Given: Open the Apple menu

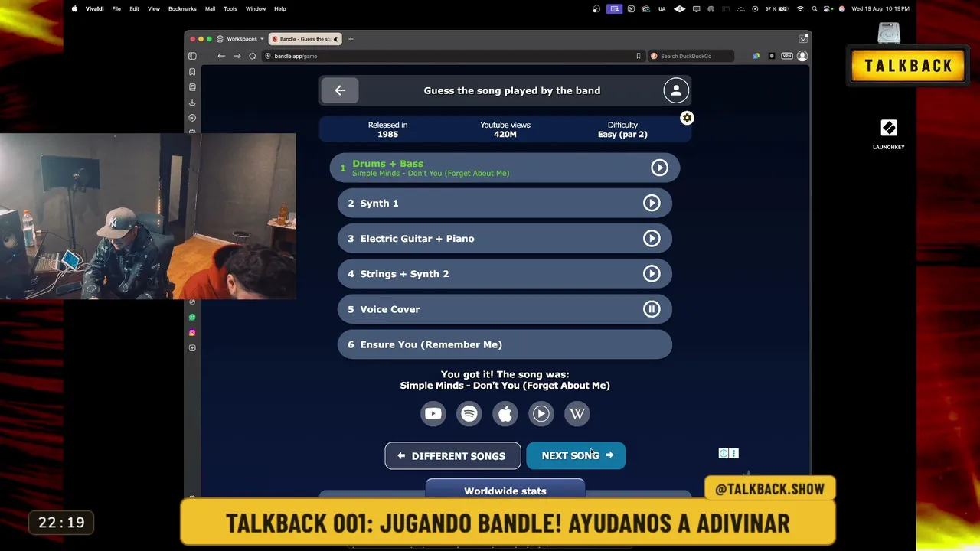Looking at the screenshot, I should [x=74, y=9].
